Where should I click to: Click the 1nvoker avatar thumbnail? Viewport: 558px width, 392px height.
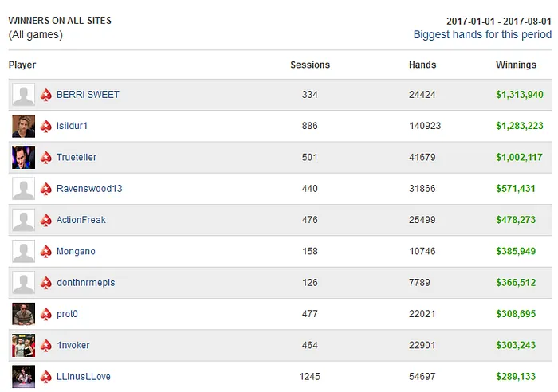[x=24, y=346]
